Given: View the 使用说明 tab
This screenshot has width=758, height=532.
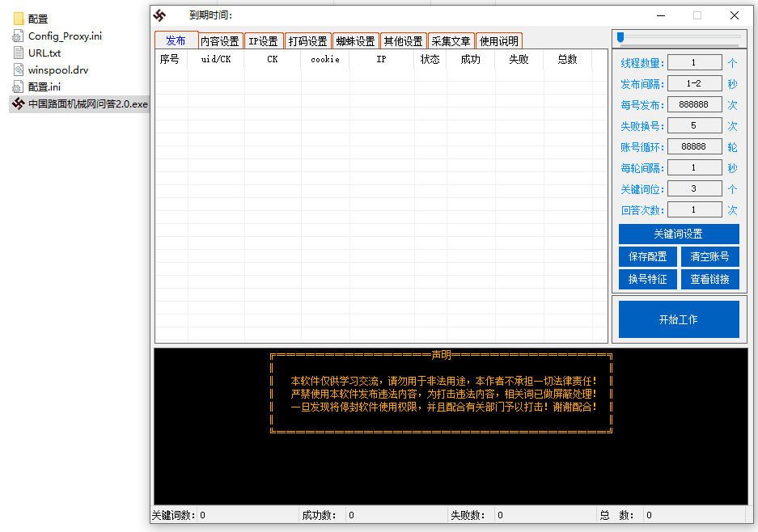Looking at the screenshot, I should coord(498,40).
